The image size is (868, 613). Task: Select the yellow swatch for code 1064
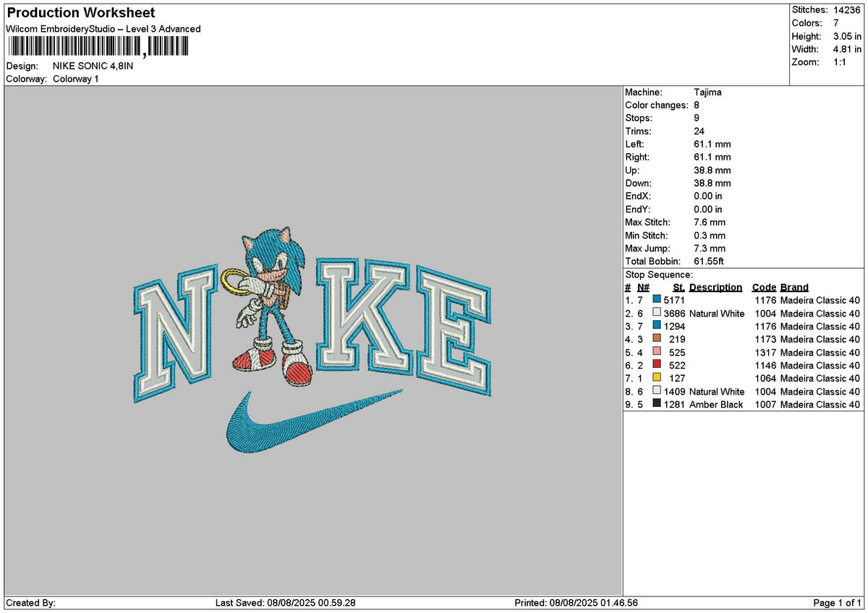pyautogui.click(x=656, y=377)
